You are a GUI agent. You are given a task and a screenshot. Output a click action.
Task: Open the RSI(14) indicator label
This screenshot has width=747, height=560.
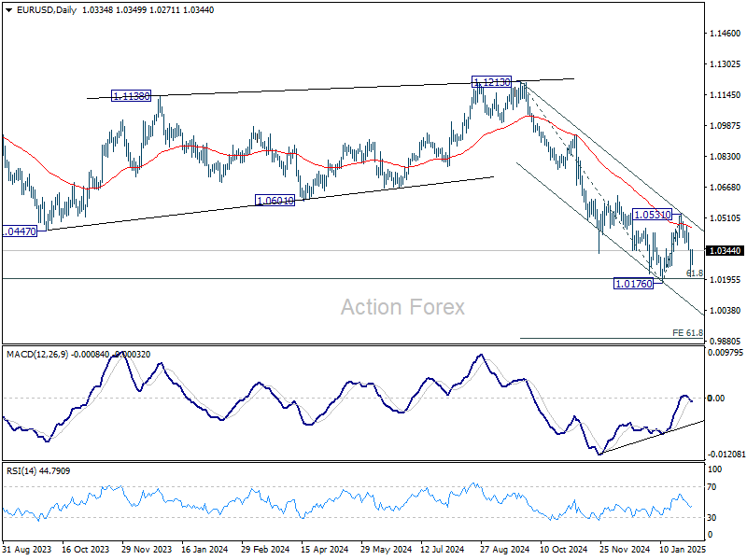(22, 472)
